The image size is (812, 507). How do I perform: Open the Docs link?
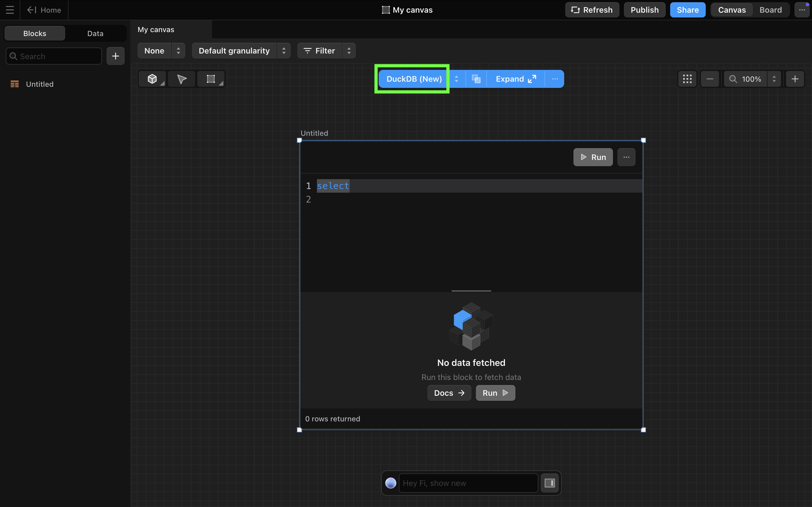(449, 393)
